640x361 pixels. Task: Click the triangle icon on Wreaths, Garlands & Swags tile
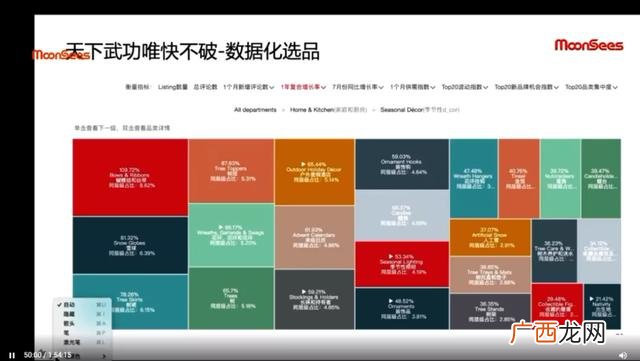[221, 227]
